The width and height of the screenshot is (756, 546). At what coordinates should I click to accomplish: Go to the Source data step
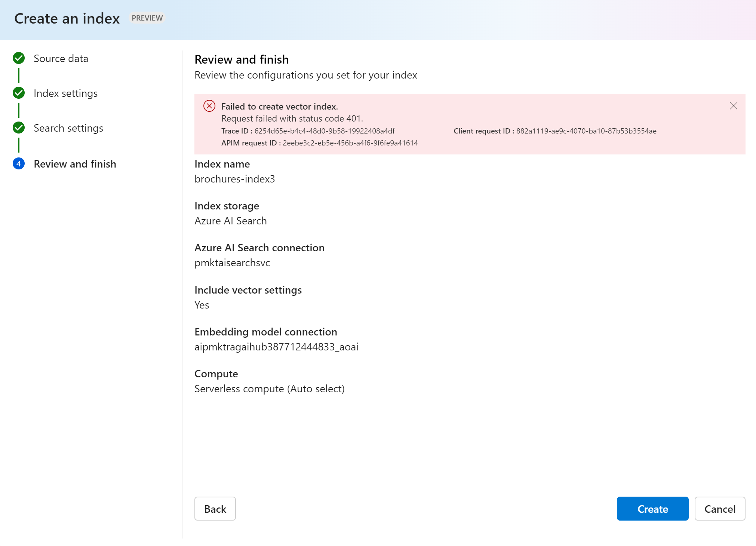pos(61,59)
